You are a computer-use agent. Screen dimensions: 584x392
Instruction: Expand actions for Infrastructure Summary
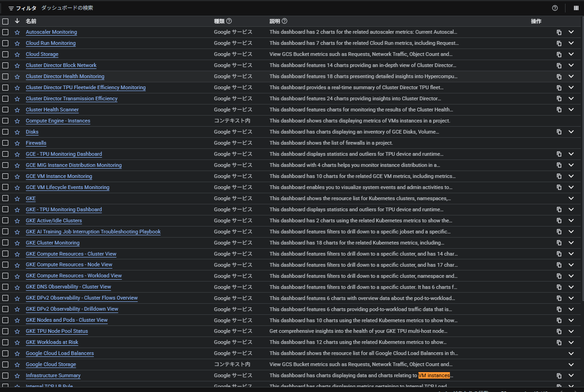[x=571, y=376]
